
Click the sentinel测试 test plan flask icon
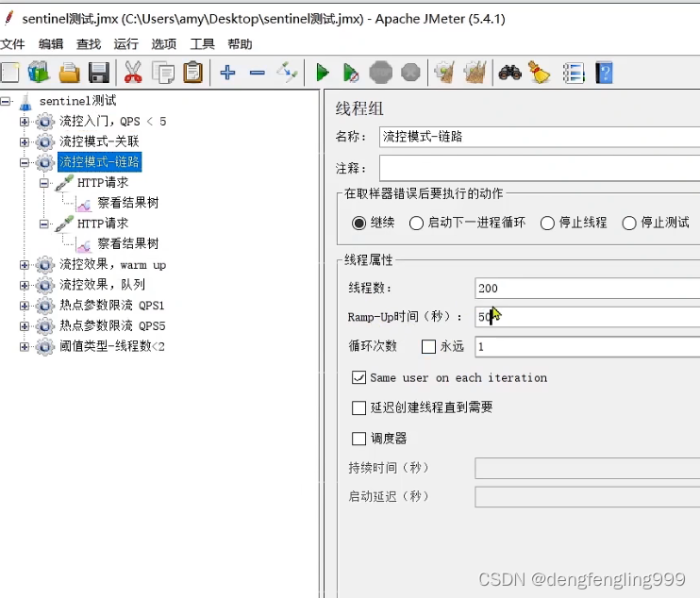[25, 102]
